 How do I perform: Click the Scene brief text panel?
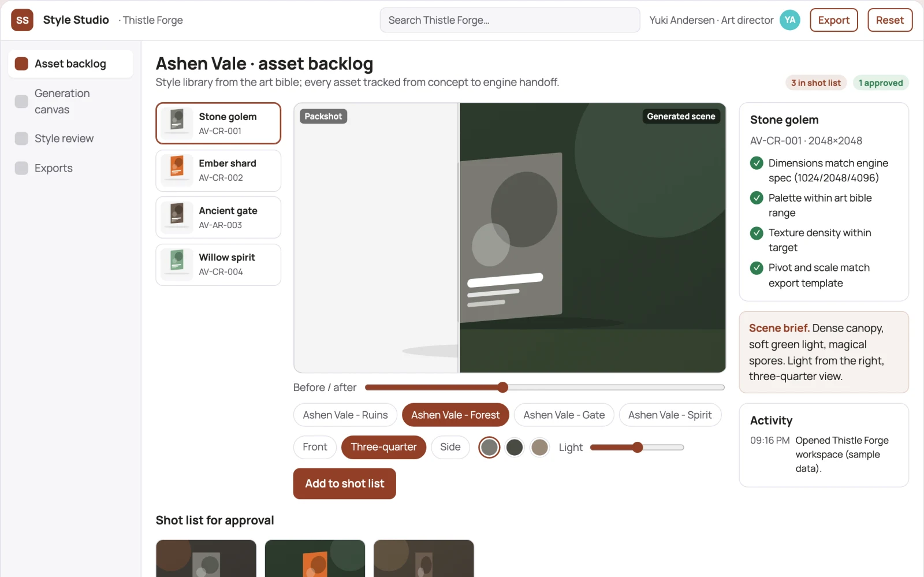[824, 352]
